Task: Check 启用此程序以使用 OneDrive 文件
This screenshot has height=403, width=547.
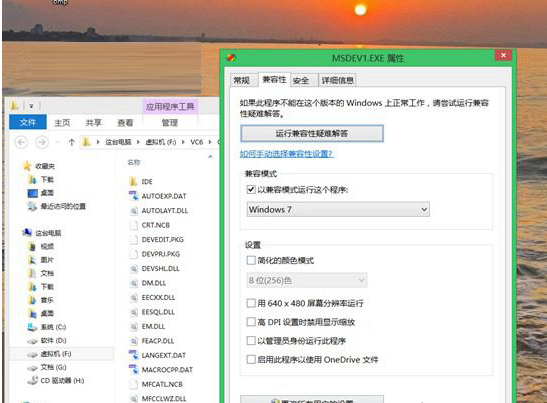Action: coord(251,359)
